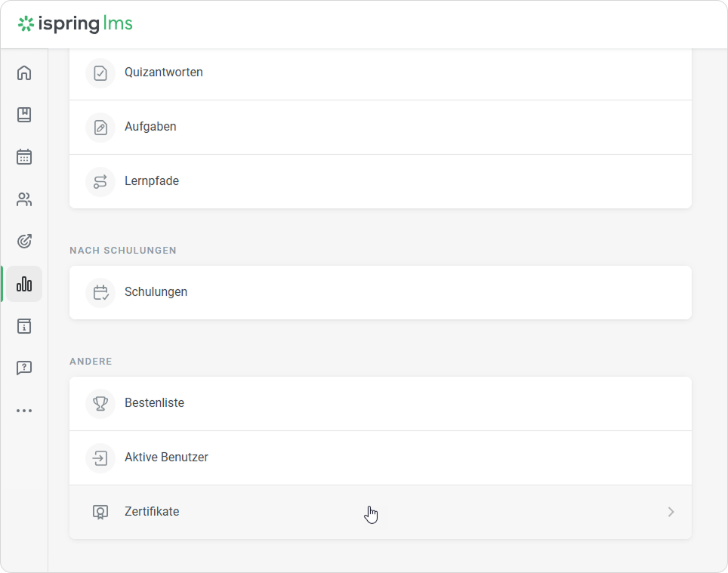Open the course catalog book icon
The height and width of the screenshot is (573, 728).
tap(24, 115)
